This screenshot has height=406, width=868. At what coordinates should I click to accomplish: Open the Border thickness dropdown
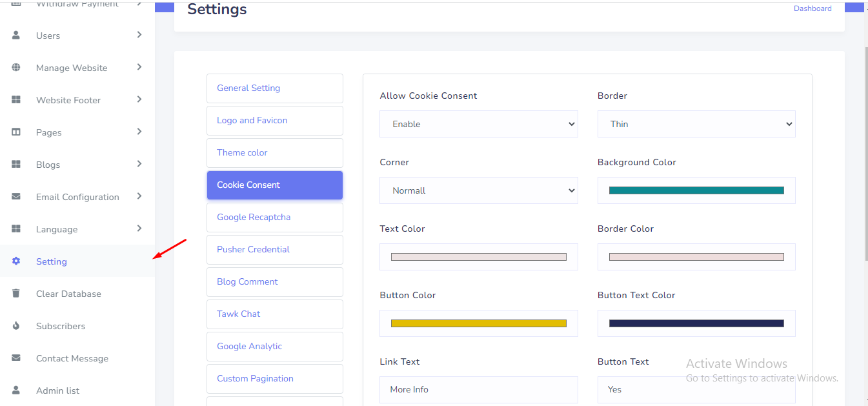696,124
